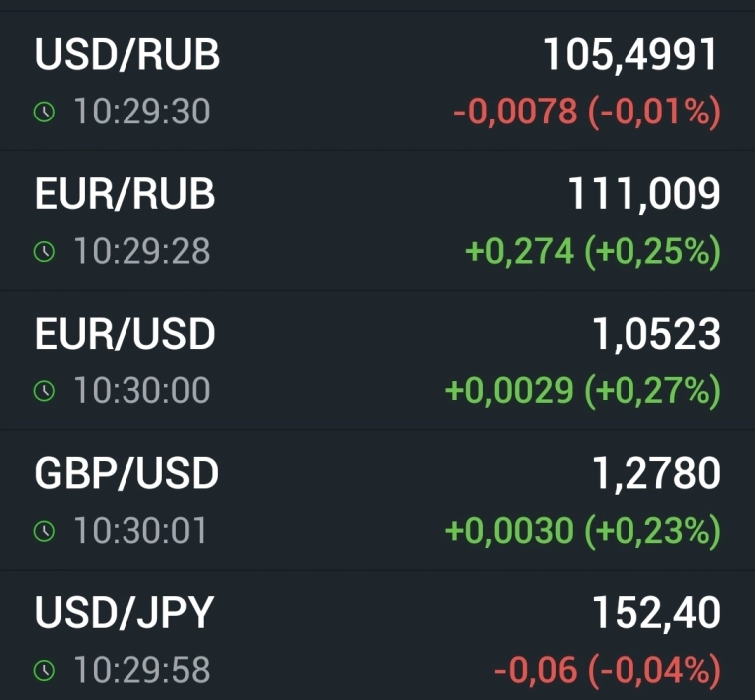This screenshot has width=755, height=700.
Task: Click the GBP/USD price 1,2780
Action: (655, 474)
